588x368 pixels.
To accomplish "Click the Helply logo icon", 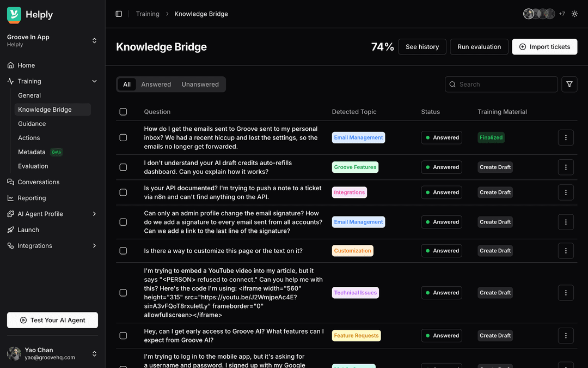I will pyautogui.click(x=14, y=15).
